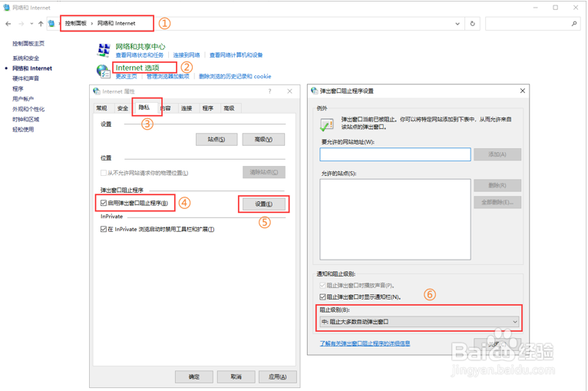This screenshot has width=588, height=391.
Task: Toggle 阻止弹出窗口时播放声音 checkbox
Action: click(322, 285)
